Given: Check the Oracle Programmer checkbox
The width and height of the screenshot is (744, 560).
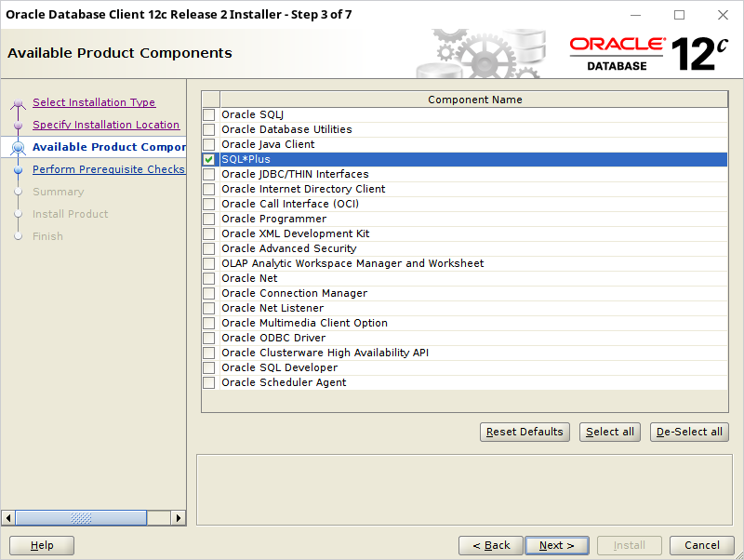Looking at the screenshot, I should point(208,219).
